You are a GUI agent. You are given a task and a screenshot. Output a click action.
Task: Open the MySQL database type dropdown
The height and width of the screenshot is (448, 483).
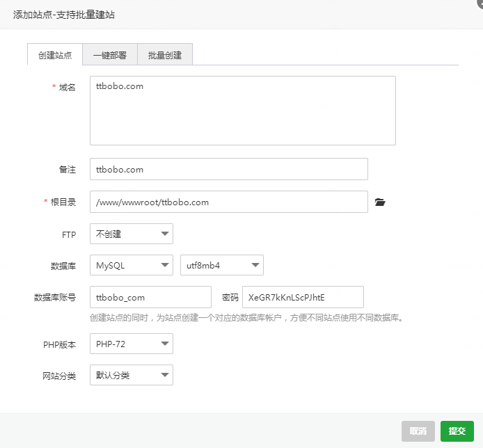pos(132,265)
